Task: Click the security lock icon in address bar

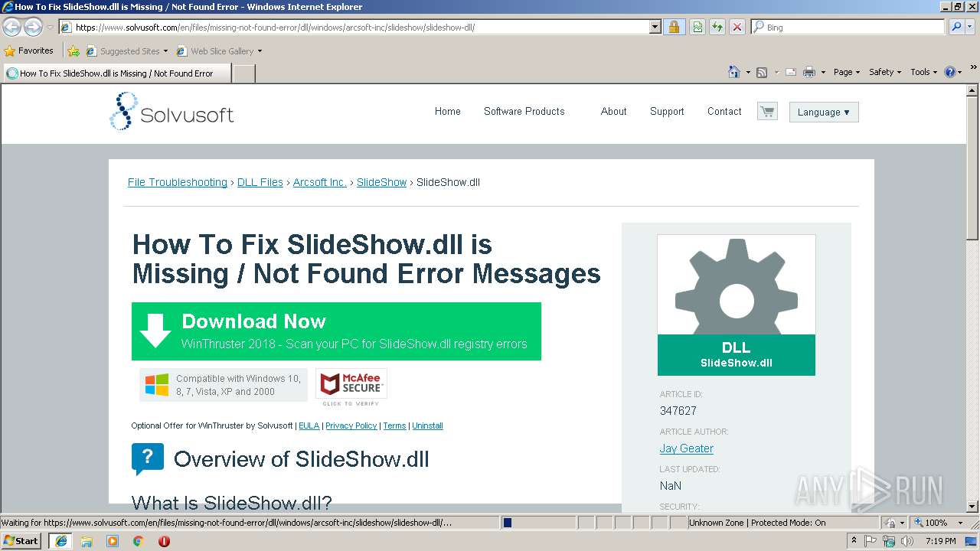Action: click(x=674, y=27)
